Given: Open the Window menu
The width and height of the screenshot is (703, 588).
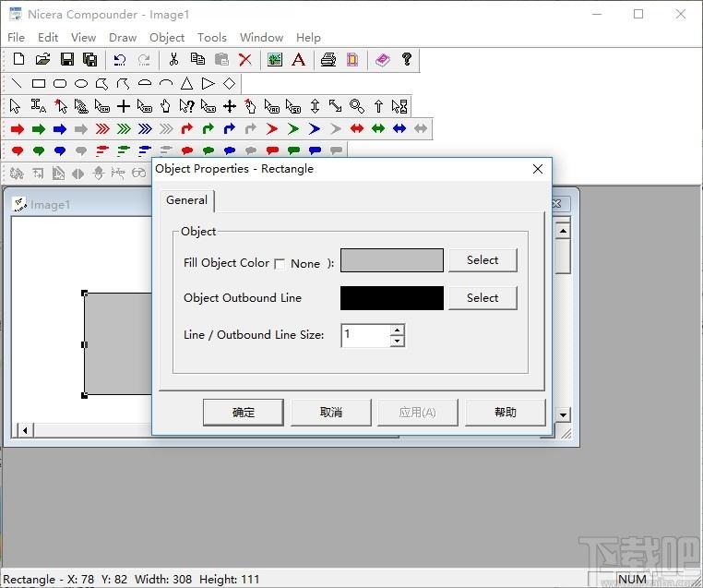Looking at the screenshot, I should [x=261, y=37].
